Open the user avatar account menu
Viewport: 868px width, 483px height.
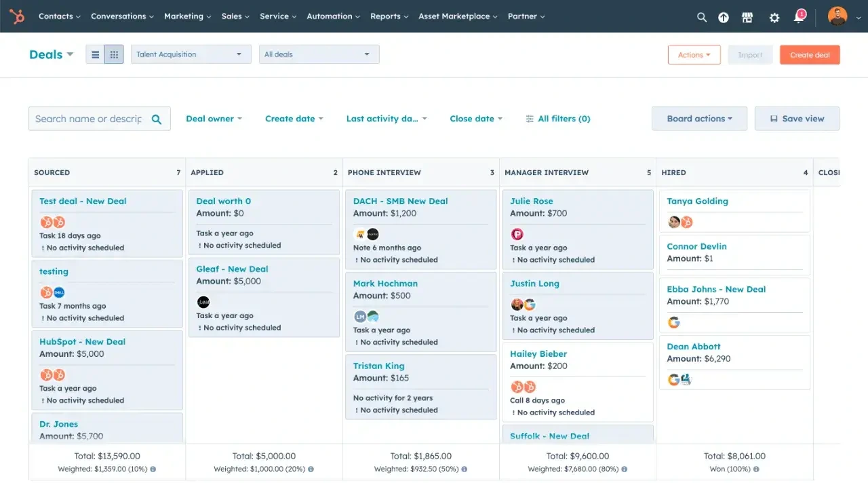[837, 16]
